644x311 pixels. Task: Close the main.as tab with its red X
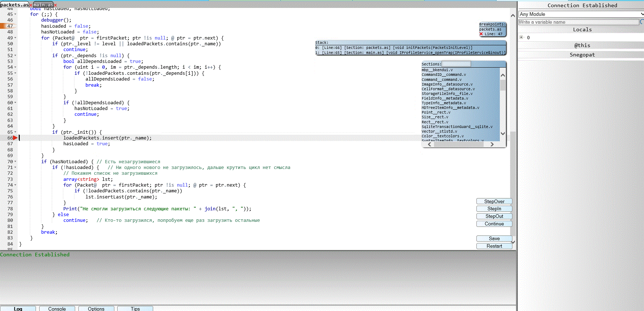pos(55,5)
